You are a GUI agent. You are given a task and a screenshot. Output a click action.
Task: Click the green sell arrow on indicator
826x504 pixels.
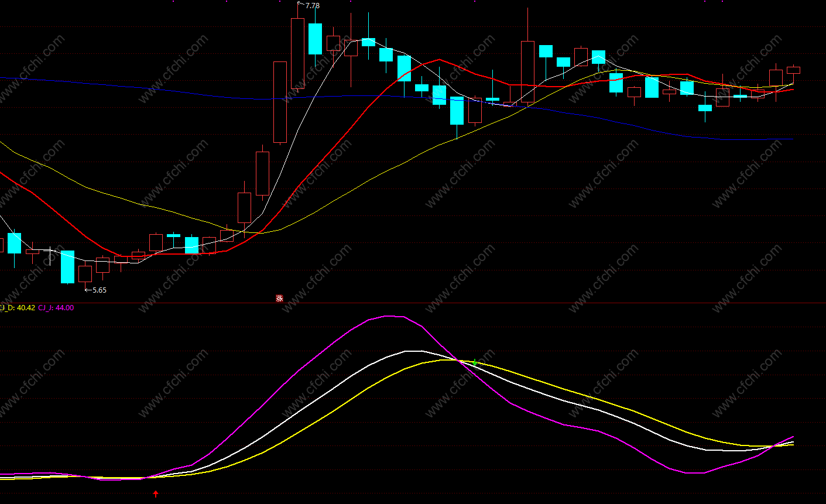[475, 363]
